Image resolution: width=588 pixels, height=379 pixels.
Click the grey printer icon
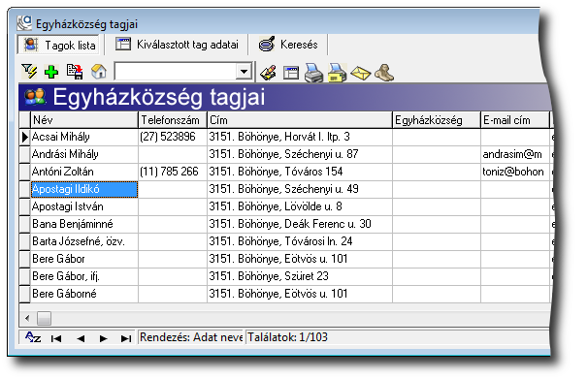313,73
